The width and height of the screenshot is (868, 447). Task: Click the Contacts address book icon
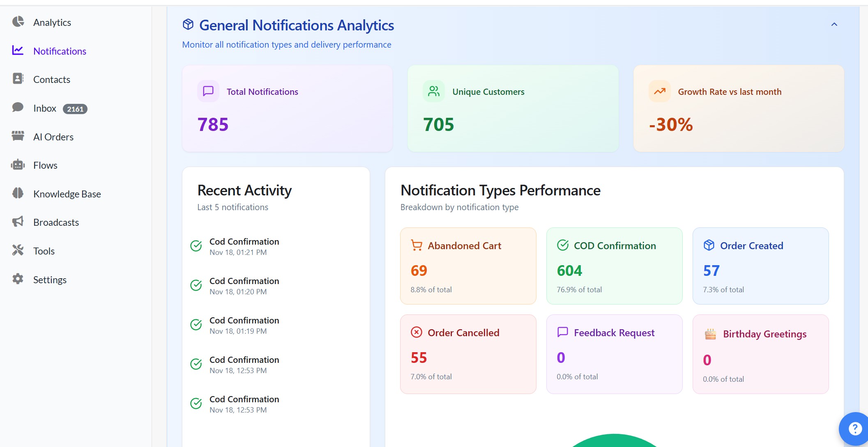pyautogui.click(x=18, y=79)
